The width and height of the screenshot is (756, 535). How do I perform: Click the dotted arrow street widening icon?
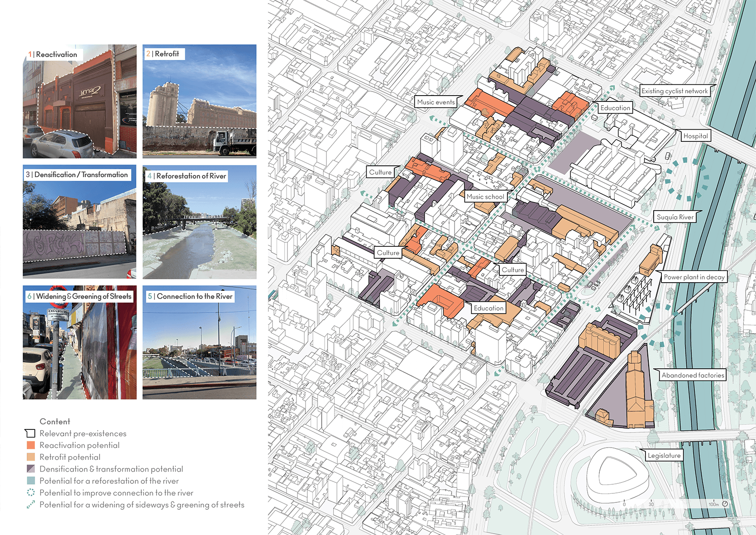pyautogui.click(x=31, y=505)
